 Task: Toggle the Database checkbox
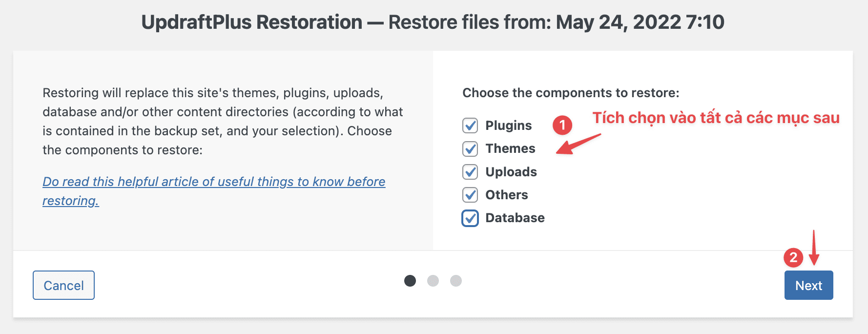pos(470,218)
